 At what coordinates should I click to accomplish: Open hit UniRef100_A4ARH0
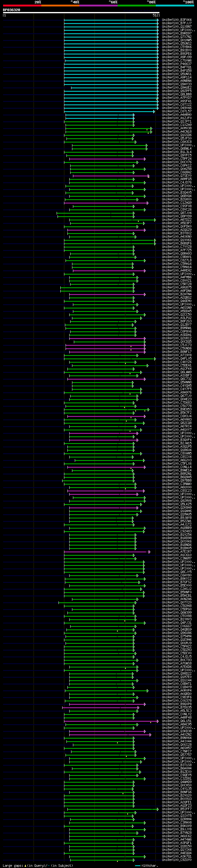pos(177,115)
